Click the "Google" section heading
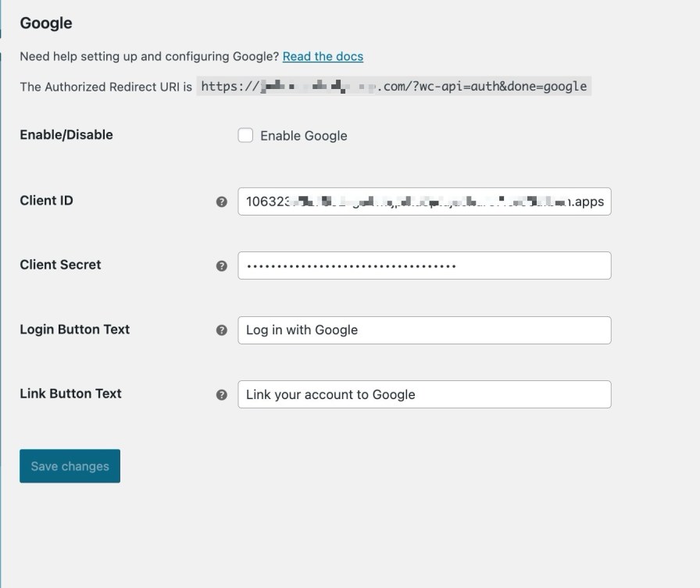Image resolution: width=700 pixels, height=588 pixels. pos(46,23)
